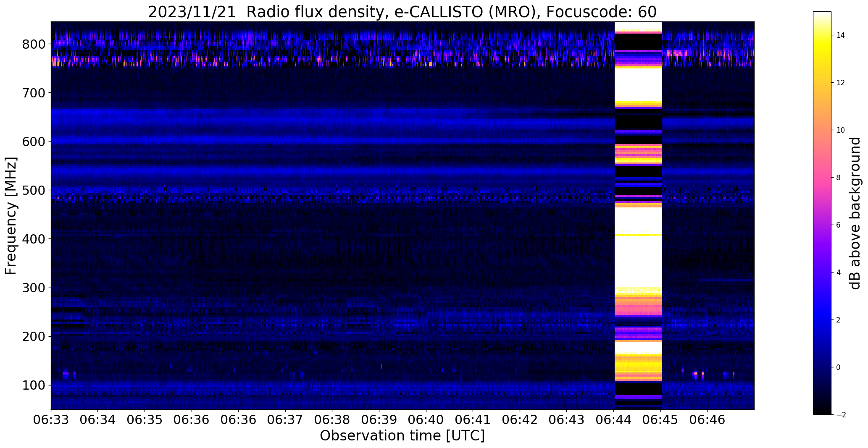Click the 500 frequency tick label
The image size is (868, 448).
tap(34, 190)
